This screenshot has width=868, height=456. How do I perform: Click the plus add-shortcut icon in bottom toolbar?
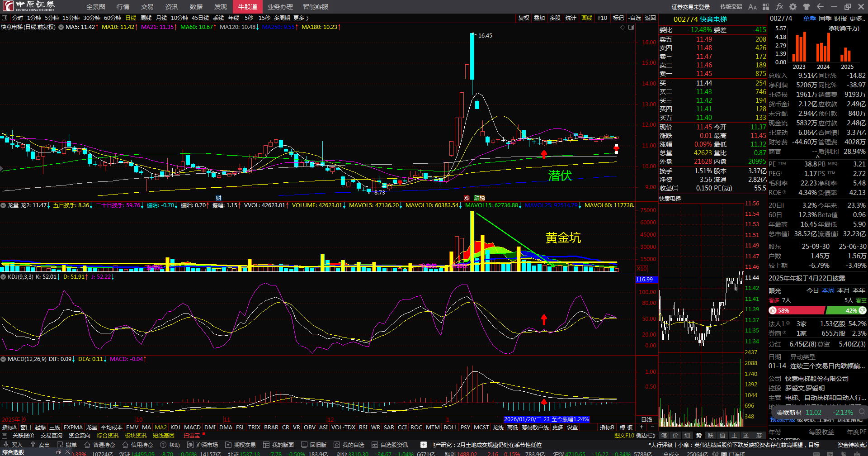pyautogui.click(x=423, y=445)
